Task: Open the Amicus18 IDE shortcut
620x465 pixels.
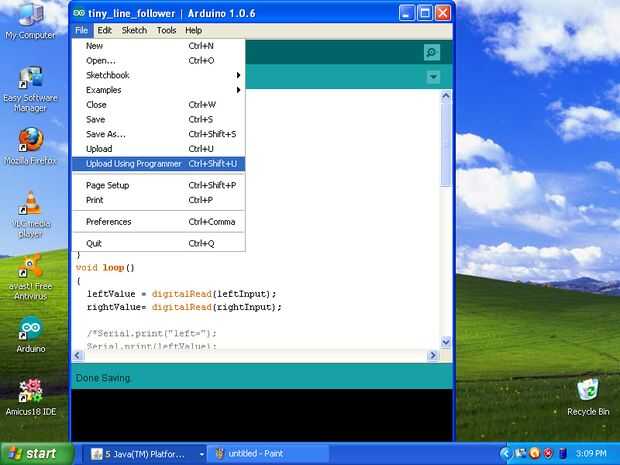Action: click(30, 397)
